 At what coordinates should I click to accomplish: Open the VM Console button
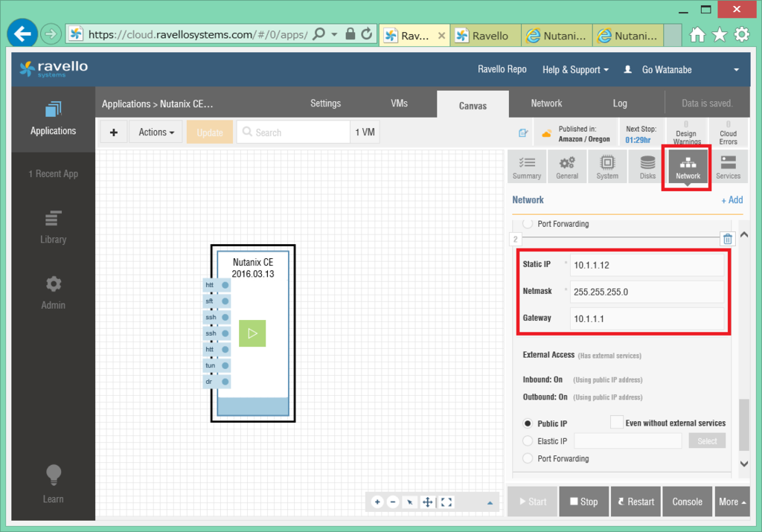coord(687,501)
